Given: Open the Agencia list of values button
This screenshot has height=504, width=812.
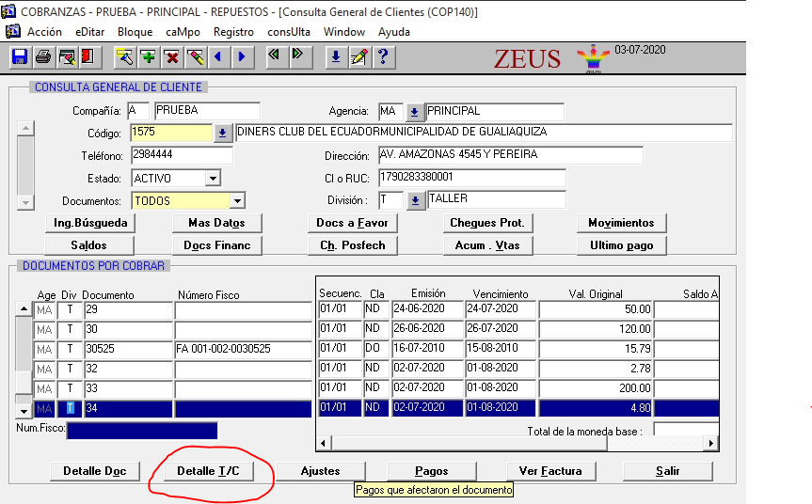Looking at the screenshot, I should pos(415,111).
